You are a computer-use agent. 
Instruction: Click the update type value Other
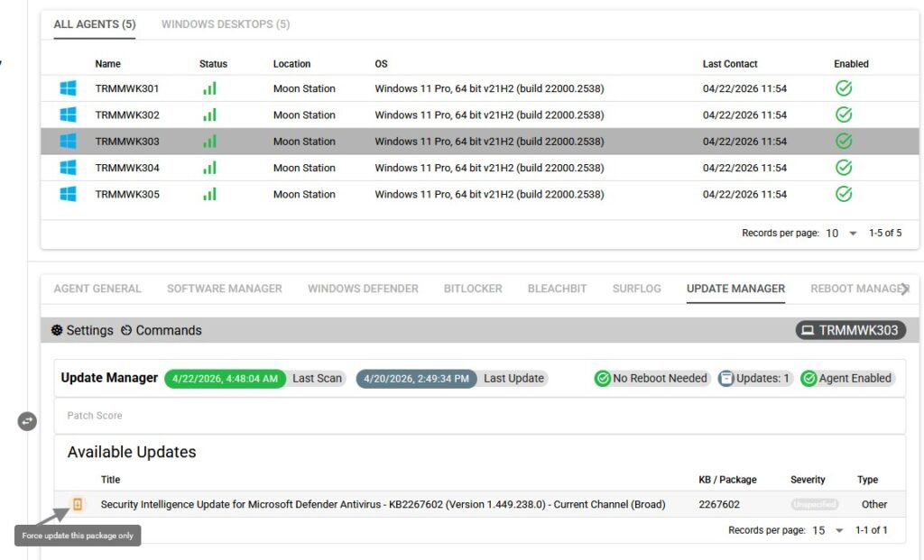tap(873, 505)
